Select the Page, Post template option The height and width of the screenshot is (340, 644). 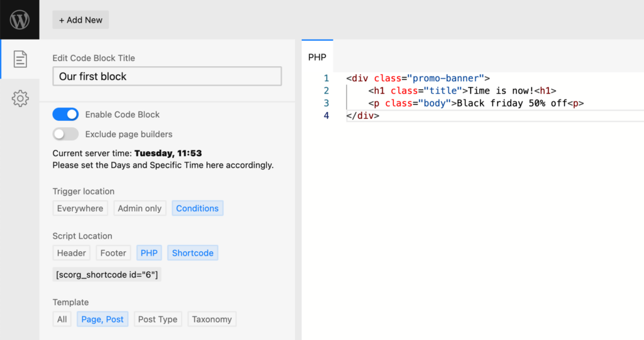[103, 319]
